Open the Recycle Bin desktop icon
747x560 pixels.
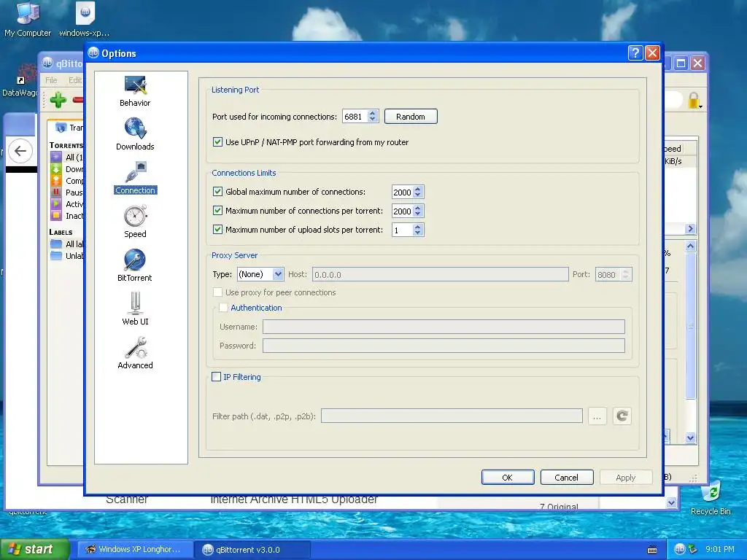click(711, 497)
